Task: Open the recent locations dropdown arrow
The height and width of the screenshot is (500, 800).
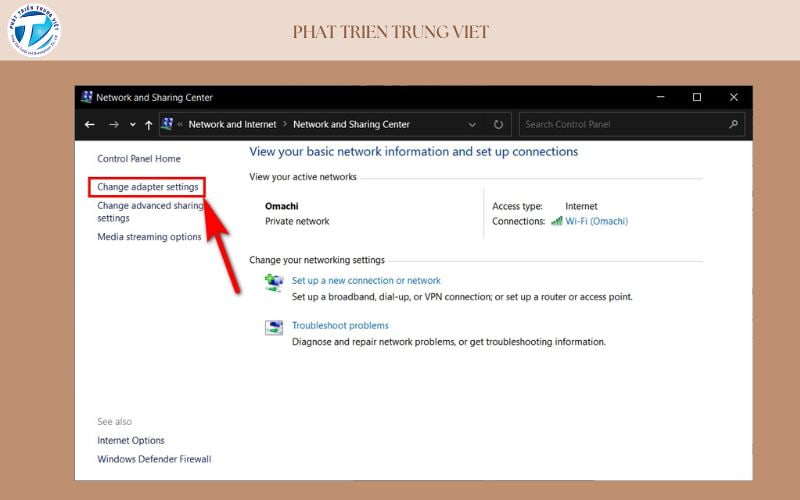Action: point(132,125)
